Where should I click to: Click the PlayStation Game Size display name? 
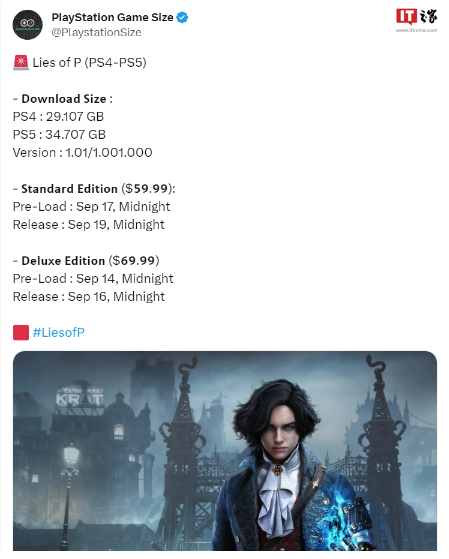coord(112,17)
